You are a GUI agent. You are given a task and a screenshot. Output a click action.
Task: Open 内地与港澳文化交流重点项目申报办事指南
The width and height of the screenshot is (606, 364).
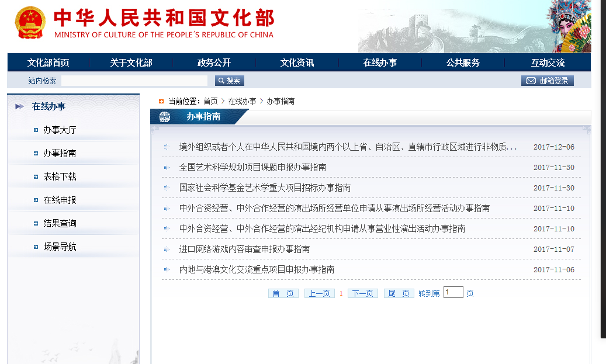point(257,270)
